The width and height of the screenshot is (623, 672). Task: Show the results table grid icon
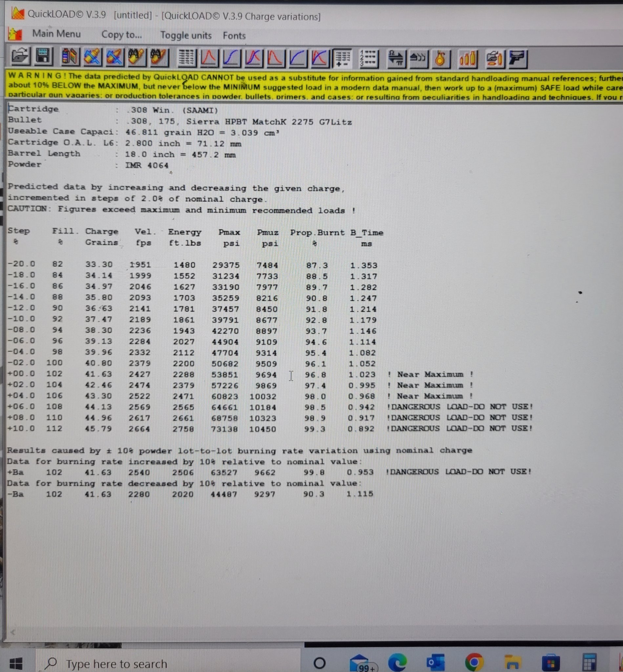187,58
